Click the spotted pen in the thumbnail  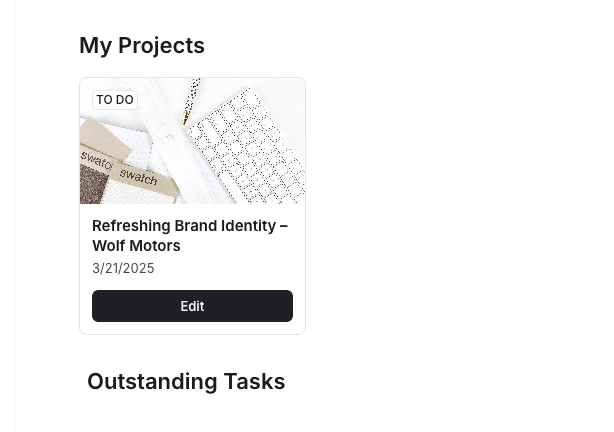click(191, 101)
